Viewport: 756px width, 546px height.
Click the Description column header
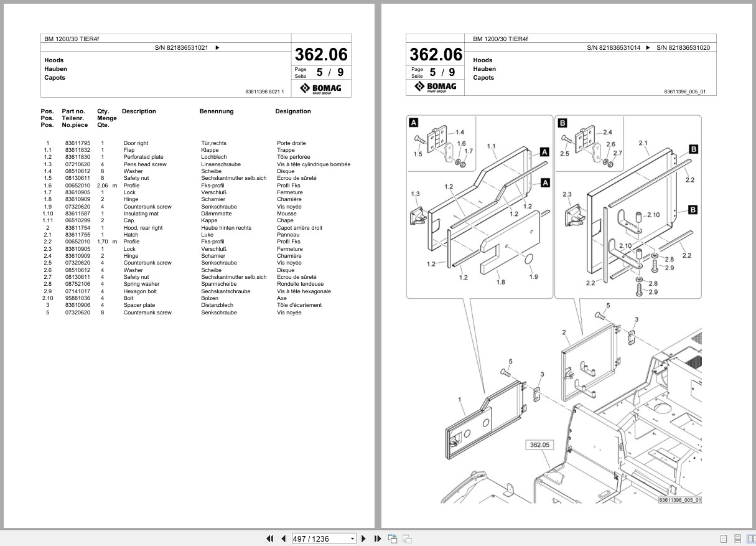pos(139,111)
